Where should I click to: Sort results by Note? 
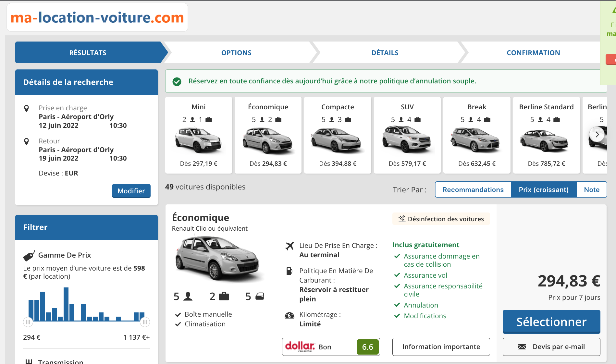pos(591,190)
